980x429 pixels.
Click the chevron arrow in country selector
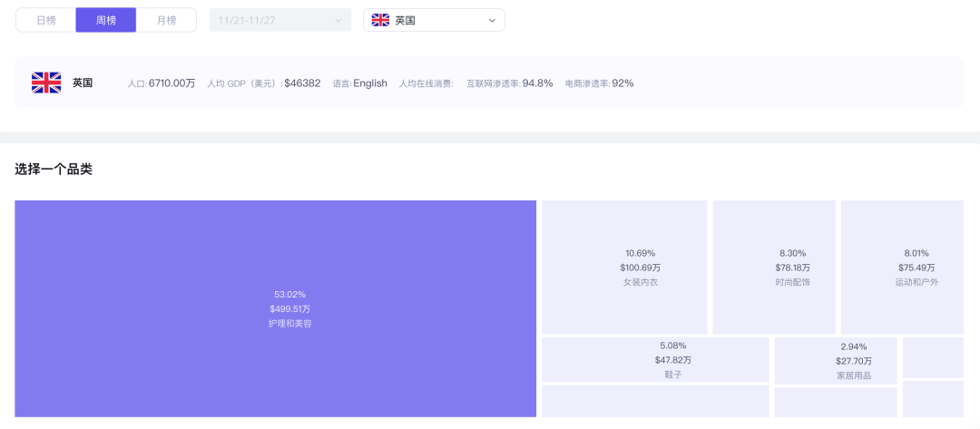(492, 21)
